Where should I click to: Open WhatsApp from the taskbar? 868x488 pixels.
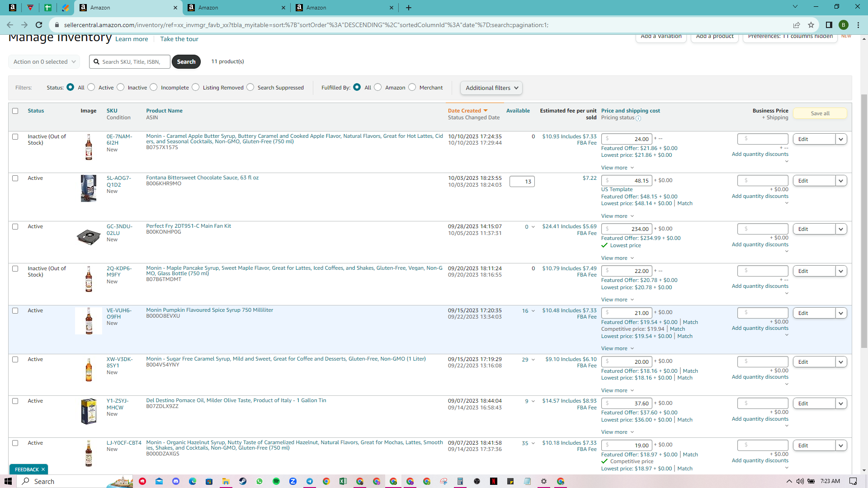click(x=259, y=481)
